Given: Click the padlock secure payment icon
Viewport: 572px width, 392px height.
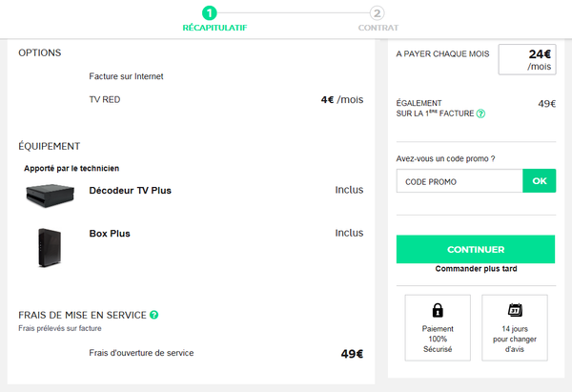Looking at the screenshot, I should click(x=438, y=310).
